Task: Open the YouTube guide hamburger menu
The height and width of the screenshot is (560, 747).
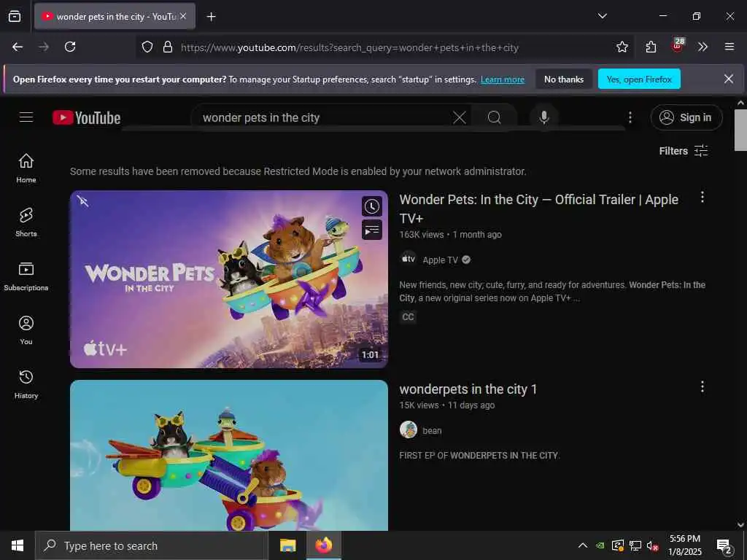Action: point(26,117)
